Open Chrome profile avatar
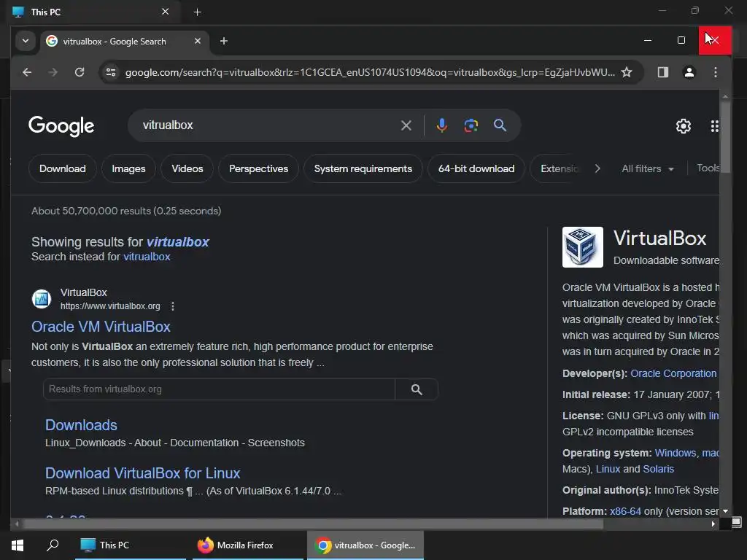The width and height of the screenshot is (747, 560). pyautogui.click(x=689, y=72)
